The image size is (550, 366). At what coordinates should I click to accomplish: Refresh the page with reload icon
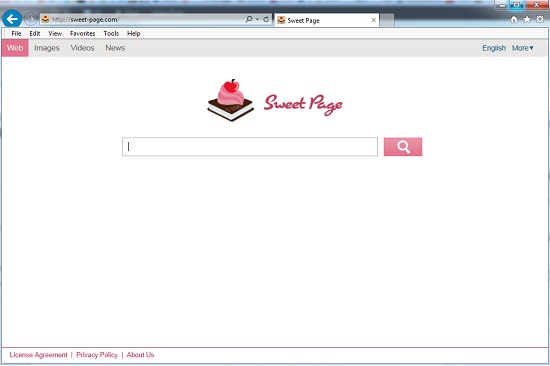[x=266, y=19]
